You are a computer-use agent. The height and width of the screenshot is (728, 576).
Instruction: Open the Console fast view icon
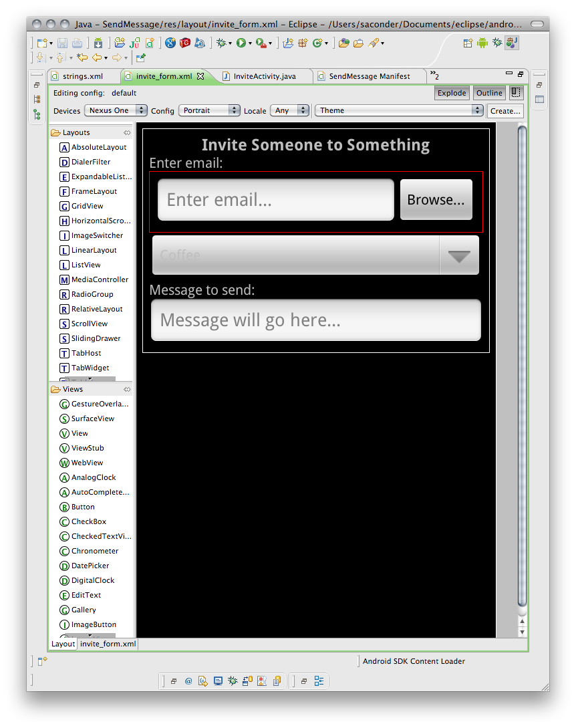coord(218,681)
